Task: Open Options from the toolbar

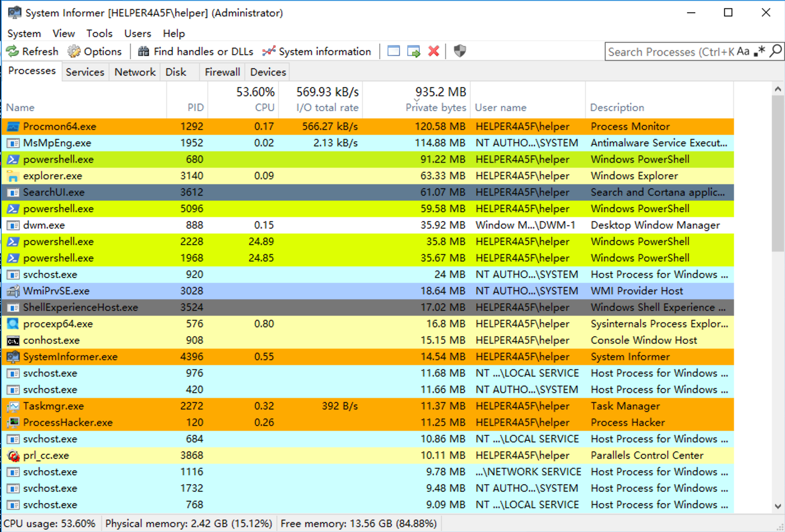Action: click(95, 51)
